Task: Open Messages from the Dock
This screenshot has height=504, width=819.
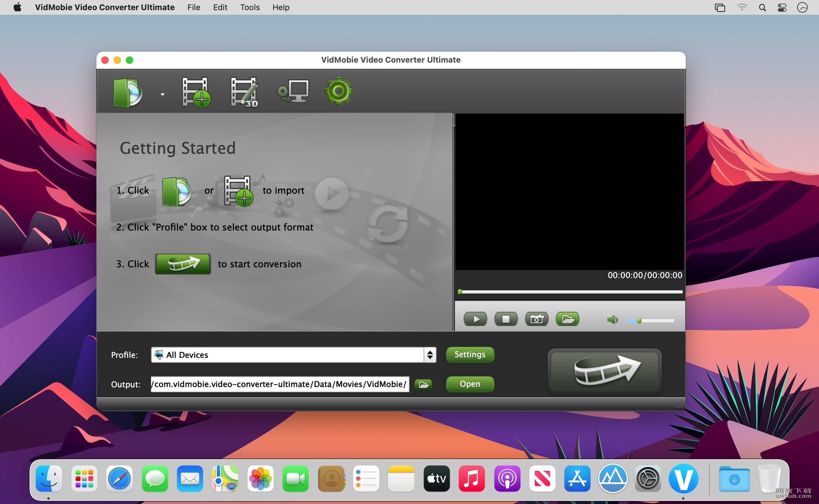Action: 155,478
